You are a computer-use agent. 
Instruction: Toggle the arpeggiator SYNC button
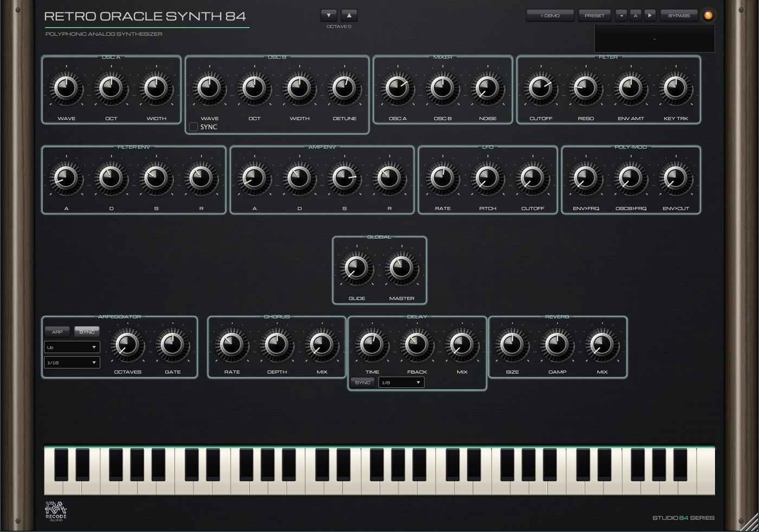click(87, 332)
